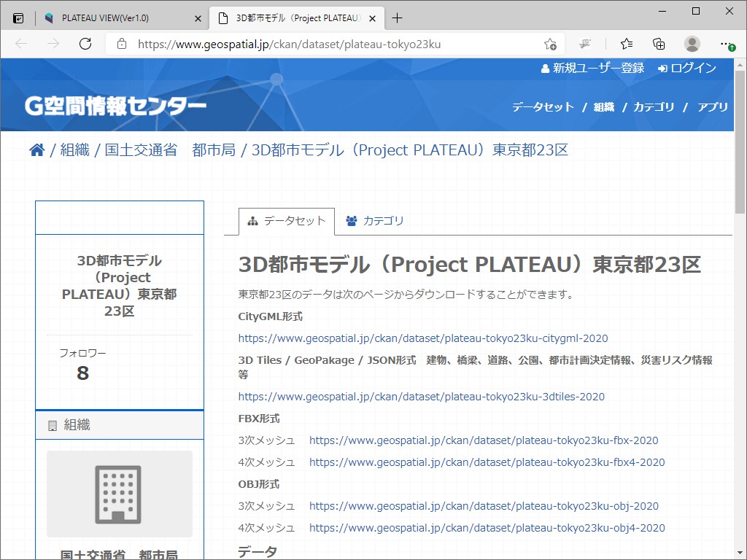Open the Settings and more menu

coord(725,44)
